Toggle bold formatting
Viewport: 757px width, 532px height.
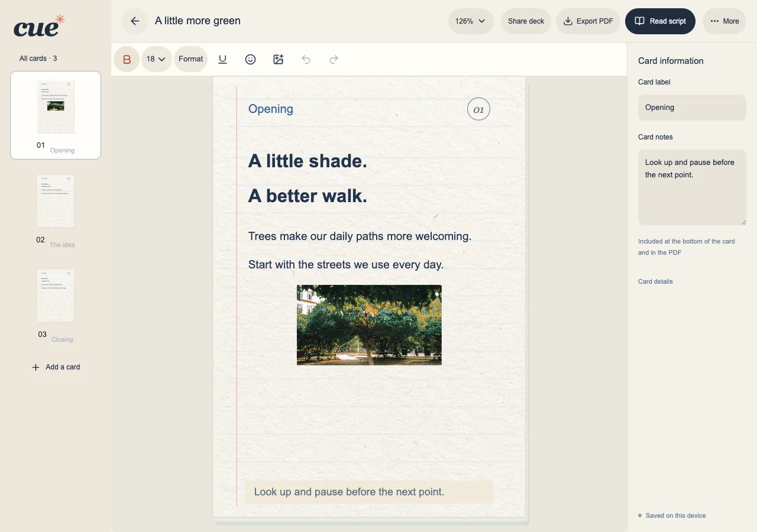[x=127, y=59]
